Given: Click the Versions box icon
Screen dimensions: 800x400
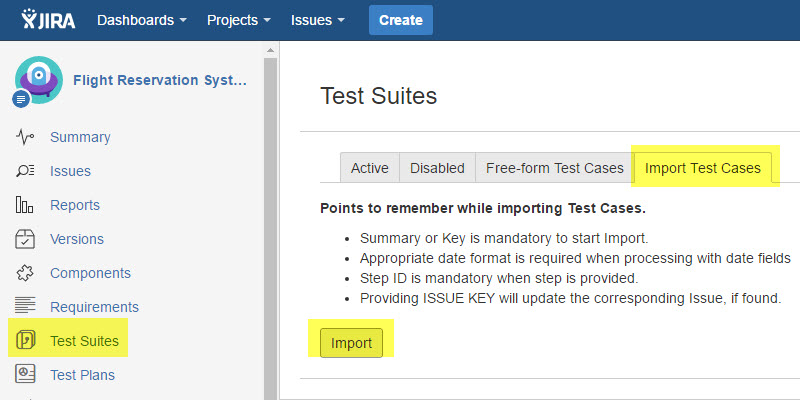Looking at the screenshot, I should (26, 239).
